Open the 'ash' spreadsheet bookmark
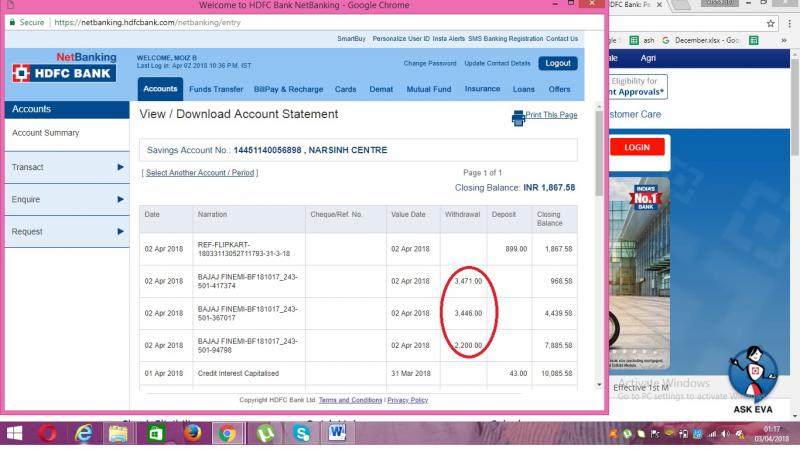 tap(642, 40)
